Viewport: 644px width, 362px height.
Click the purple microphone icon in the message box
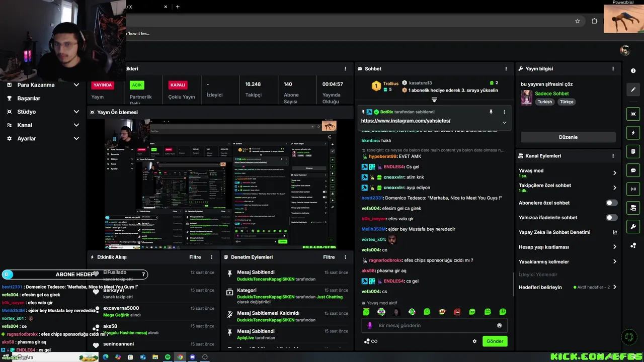370,325
